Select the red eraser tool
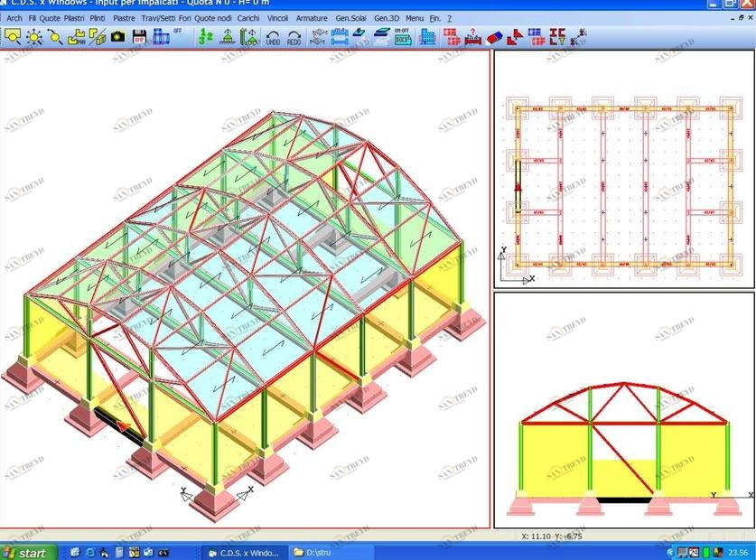The width and height of the screenshot is (756, 560). click(x=493, y=37)
